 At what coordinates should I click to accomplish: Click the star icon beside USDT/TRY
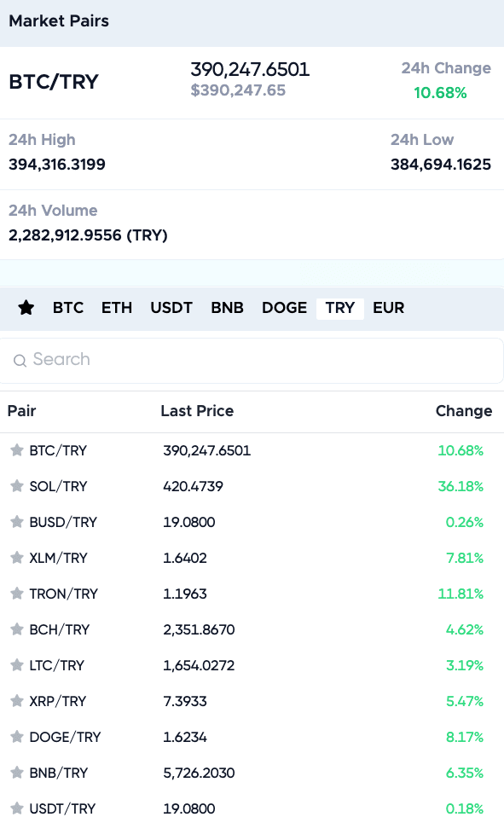17,808
